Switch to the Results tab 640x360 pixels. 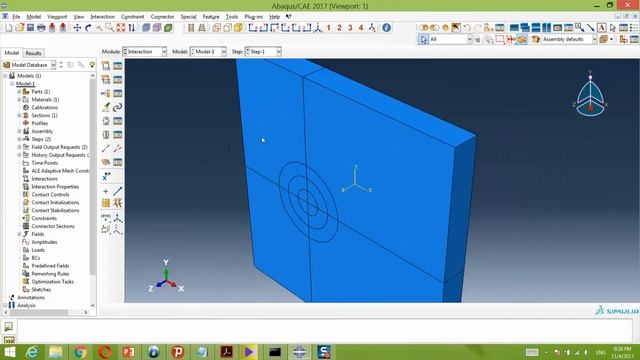click(33, 53)
